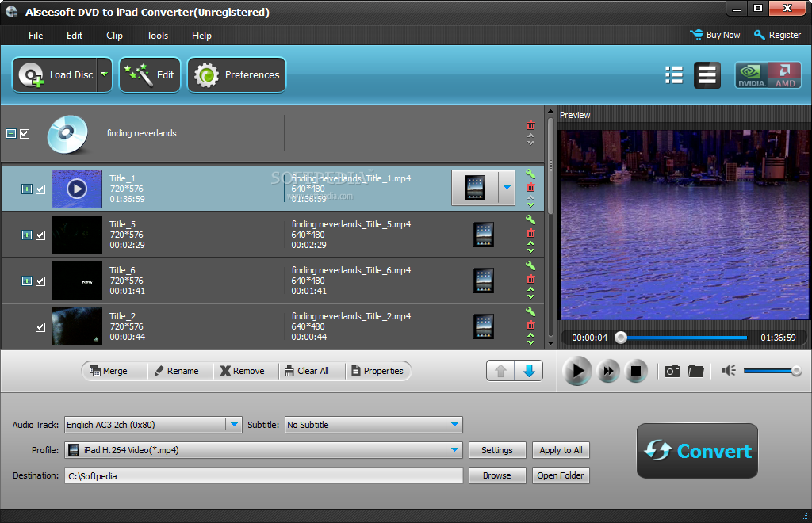
Task: Stop the preview playback
Action: [636, 371]
